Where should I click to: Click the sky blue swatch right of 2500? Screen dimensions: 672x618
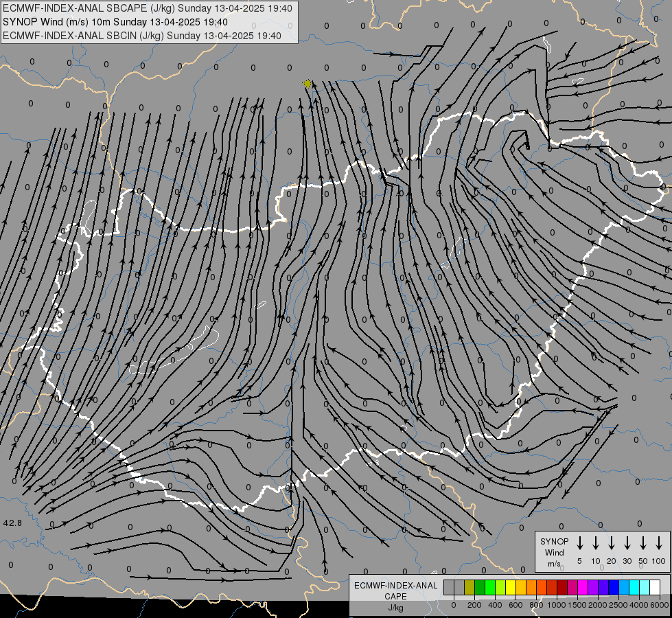click(625, 587)
